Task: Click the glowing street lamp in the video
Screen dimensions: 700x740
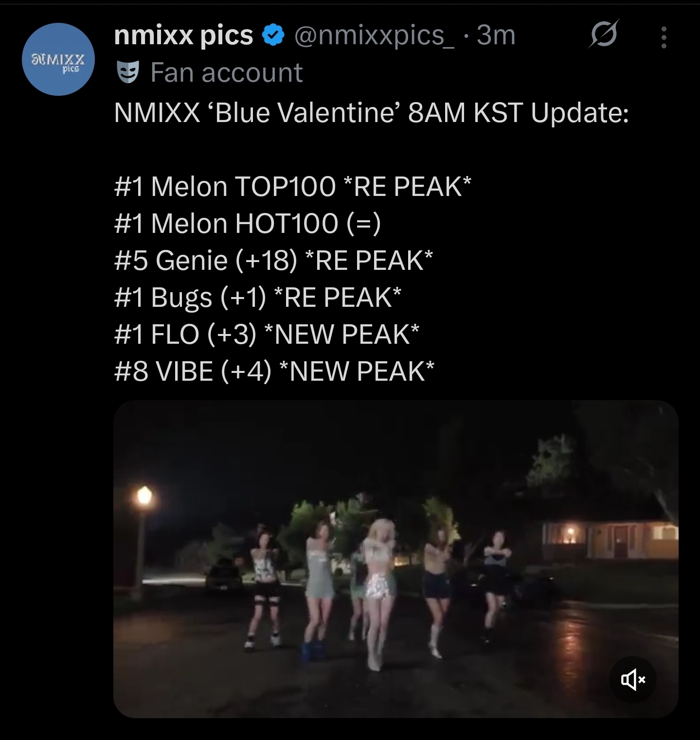Action: (x=144, y=497)
